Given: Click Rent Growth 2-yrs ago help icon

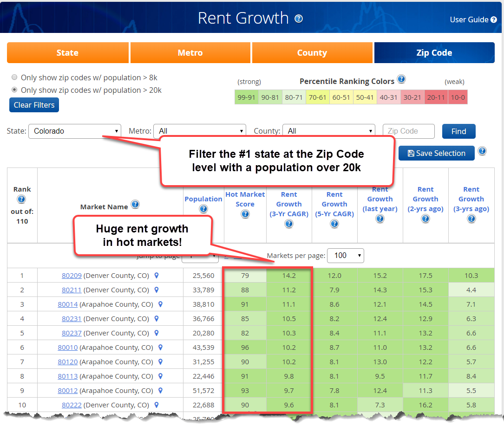Looking at the screenshot, I should [425, 219].
